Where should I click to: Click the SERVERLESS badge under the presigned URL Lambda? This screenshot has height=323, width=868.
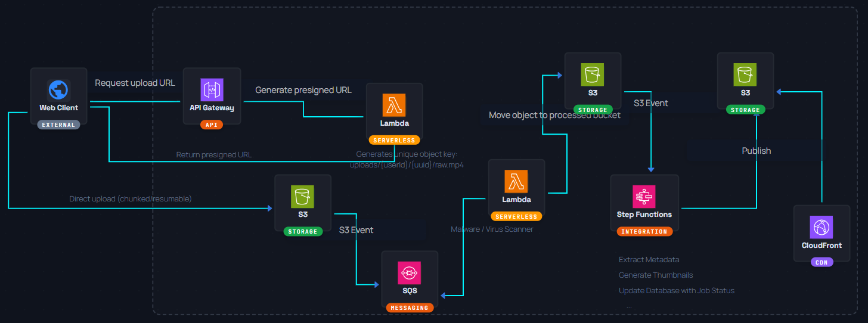click(394, 141)
